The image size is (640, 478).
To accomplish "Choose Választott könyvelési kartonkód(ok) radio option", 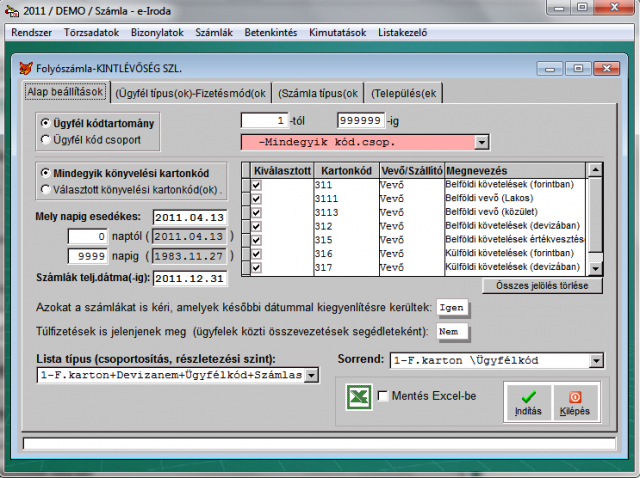I will (44, 187).
